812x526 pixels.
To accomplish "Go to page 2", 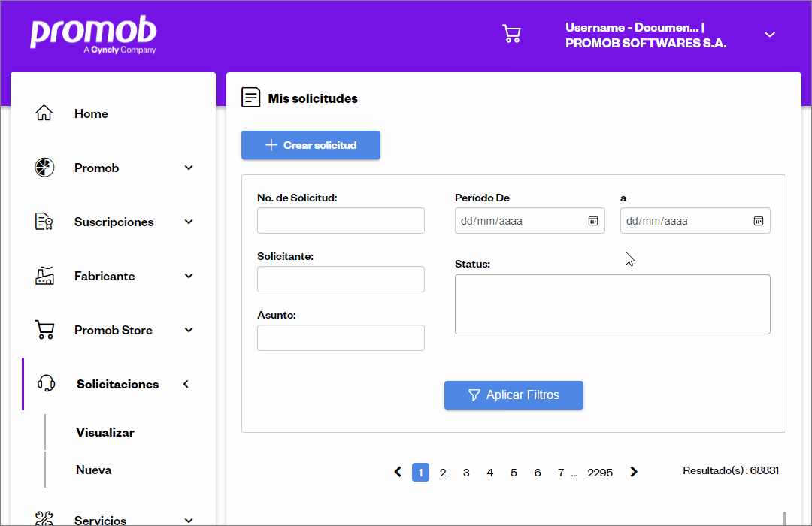I will coord(443,473).
